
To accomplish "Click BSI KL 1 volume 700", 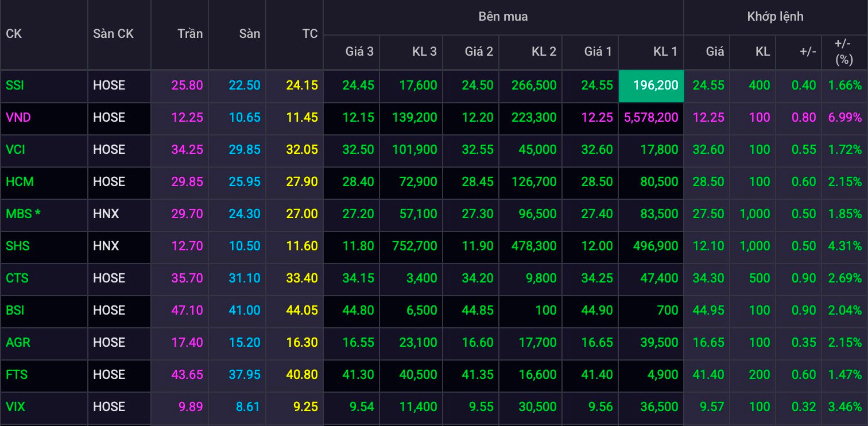I will [x=668, y=311].
